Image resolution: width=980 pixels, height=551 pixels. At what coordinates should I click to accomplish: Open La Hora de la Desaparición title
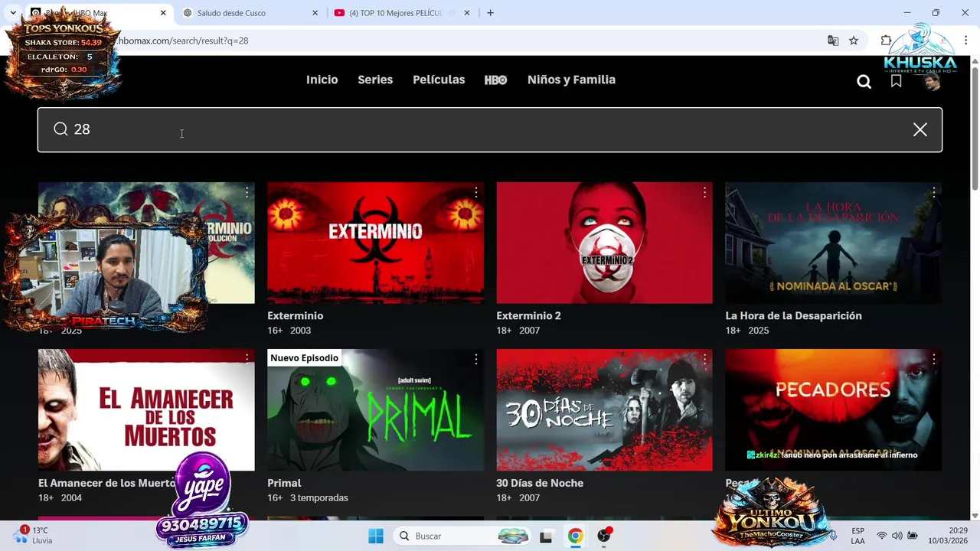point(793,315)
